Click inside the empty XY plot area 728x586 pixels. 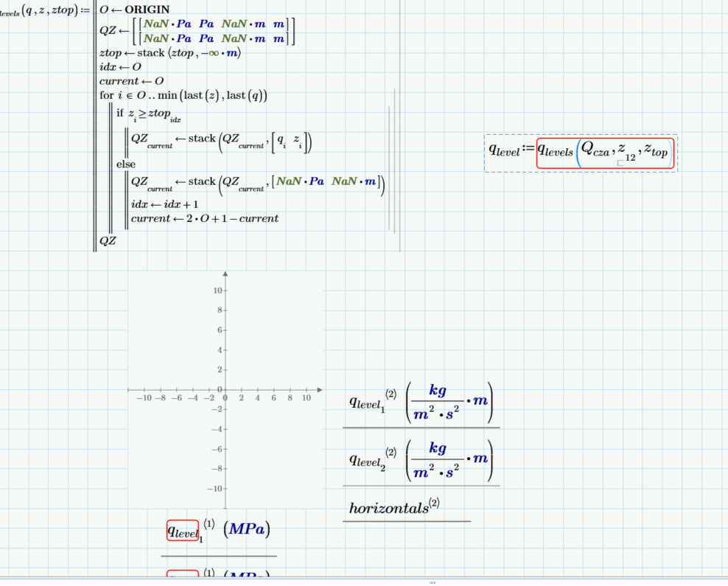point(225,346)
